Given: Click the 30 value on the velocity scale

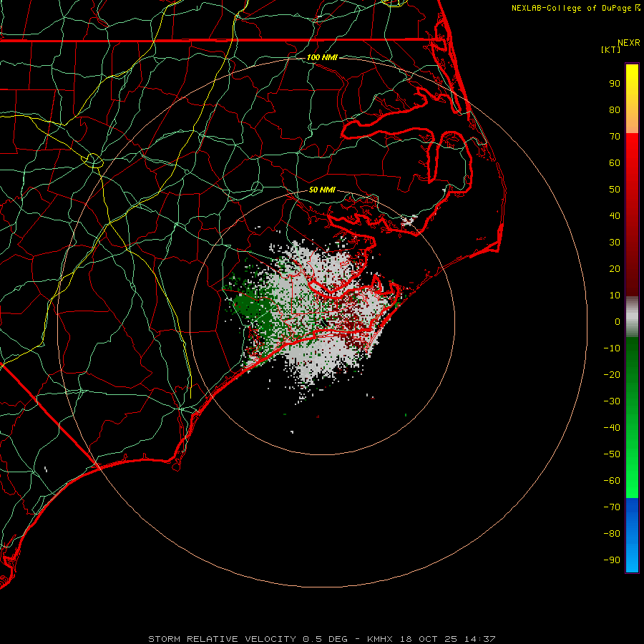Looking at the screenshot, I should point(615,243).
